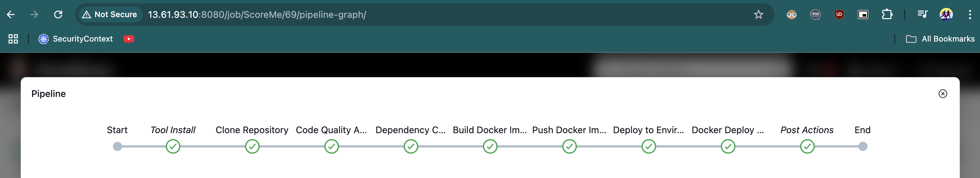Screen dimensions: 980x178
Task: Open the YouTube bookmark icon
Action: tap(129, 39)
